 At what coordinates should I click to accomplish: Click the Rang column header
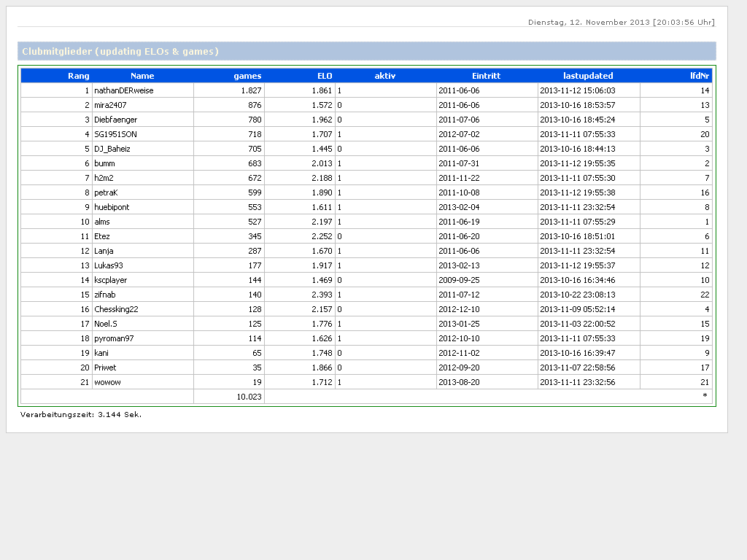coord(78,76)
